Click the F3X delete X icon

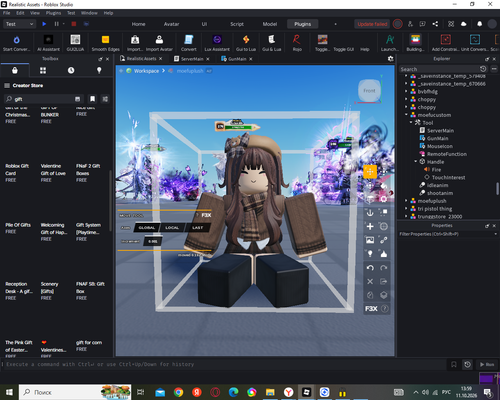[x=370, y=281]
